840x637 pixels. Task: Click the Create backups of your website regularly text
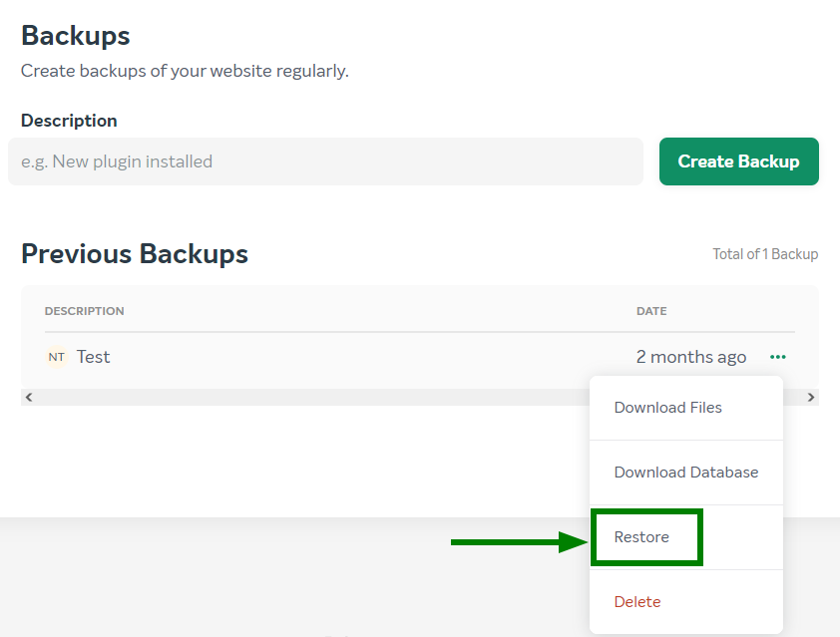pyautogui.click(x=185, y=71)
